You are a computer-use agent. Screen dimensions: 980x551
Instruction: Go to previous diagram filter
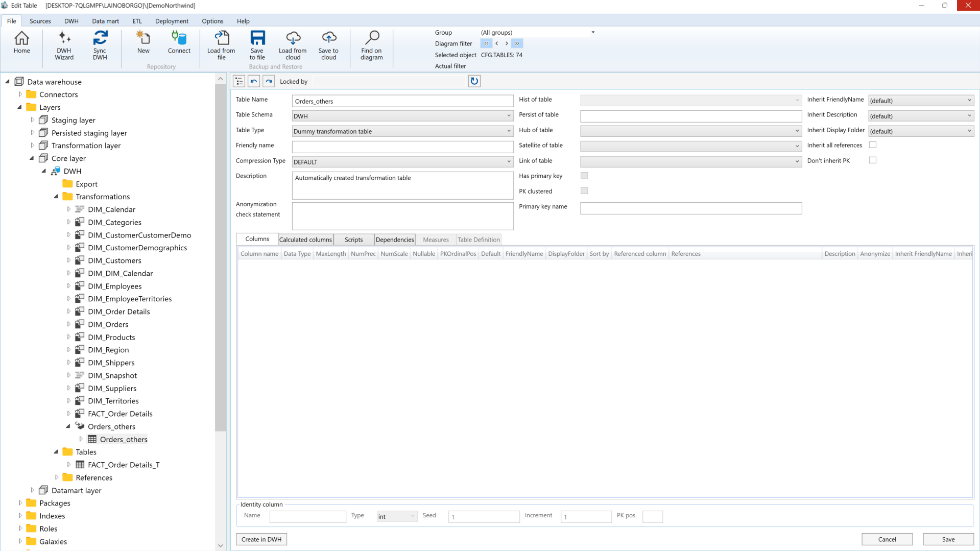point(497,43)
